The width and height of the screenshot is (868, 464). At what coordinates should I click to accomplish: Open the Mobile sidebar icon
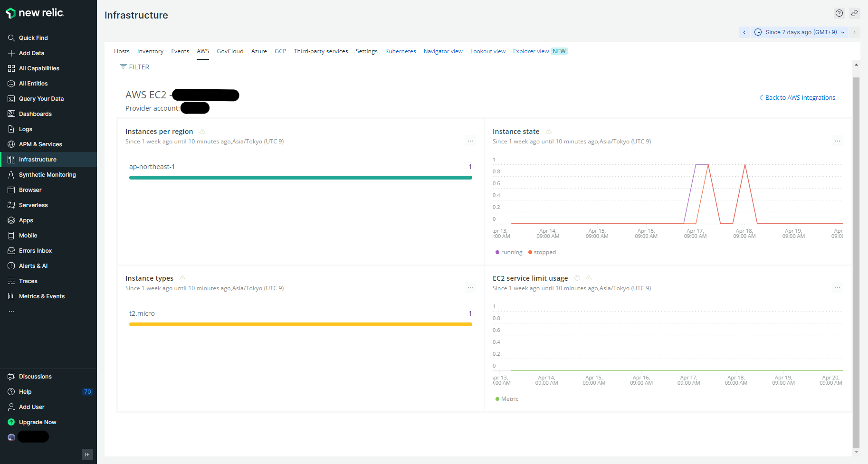tap(11, 236)
